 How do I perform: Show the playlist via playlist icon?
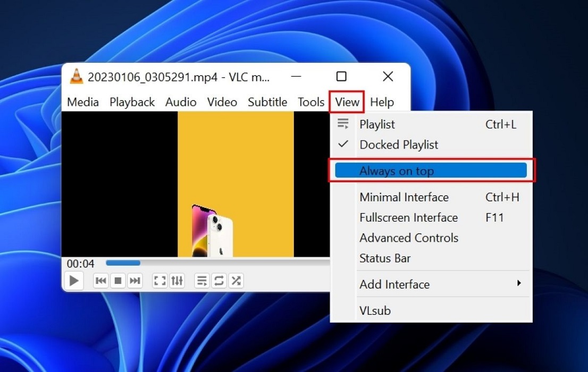tap(201, 281)
